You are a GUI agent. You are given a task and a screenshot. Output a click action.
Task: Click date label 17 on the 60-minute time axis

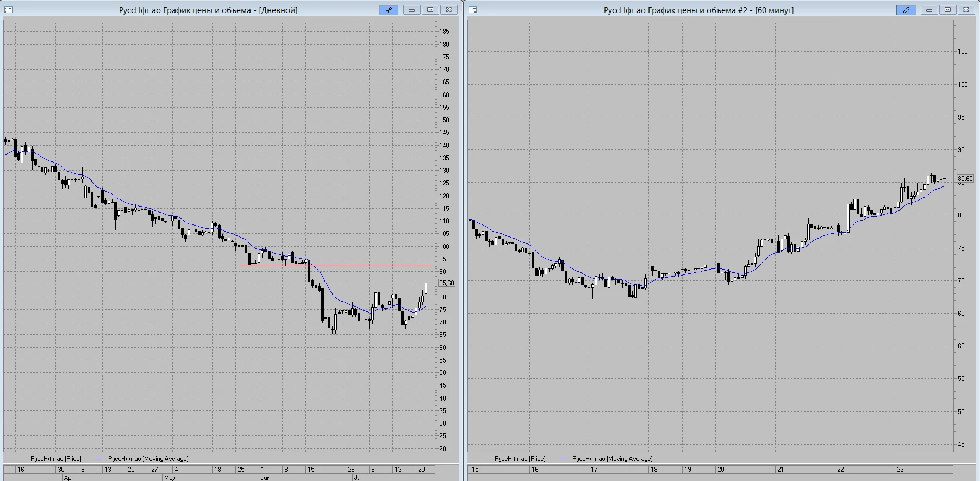[594, 470]
